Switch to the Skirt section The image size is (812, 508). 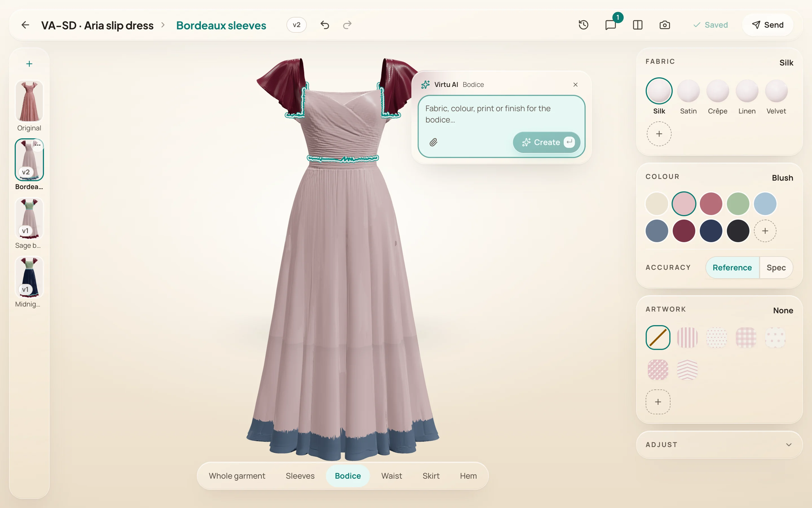point(431,476)
